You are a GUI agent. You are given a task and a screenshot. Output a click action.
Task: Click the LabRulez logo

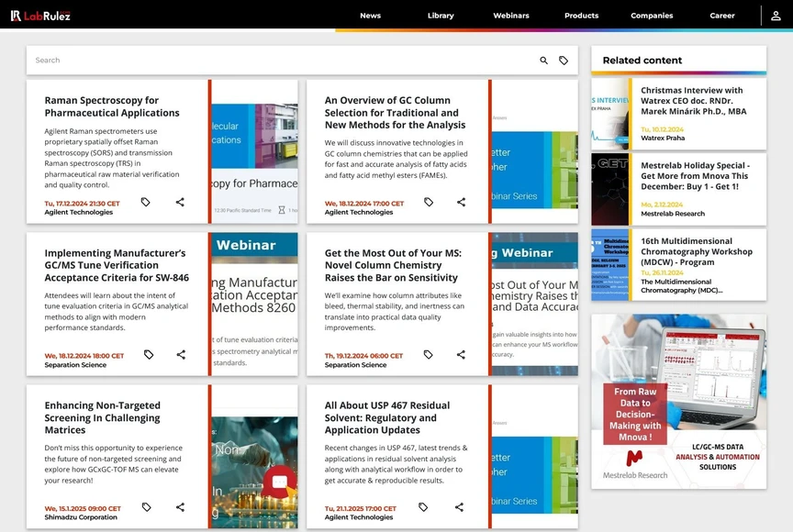click(40, 16)
